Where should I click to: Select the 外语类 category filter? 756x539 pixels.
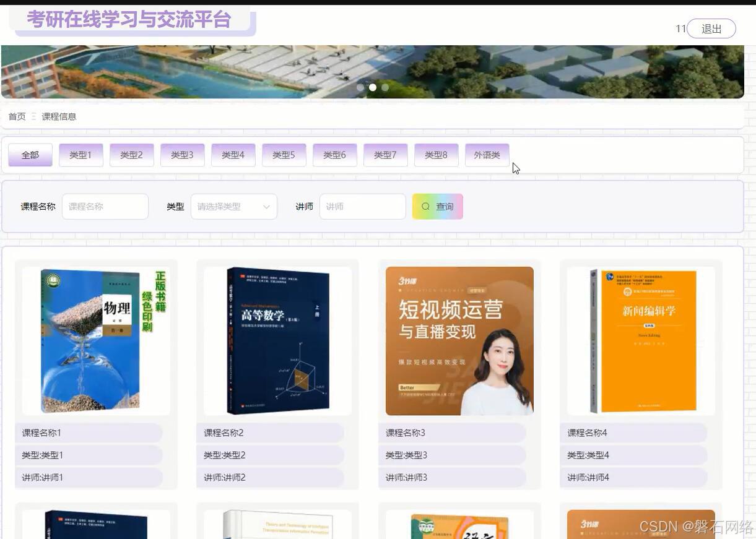487,155
